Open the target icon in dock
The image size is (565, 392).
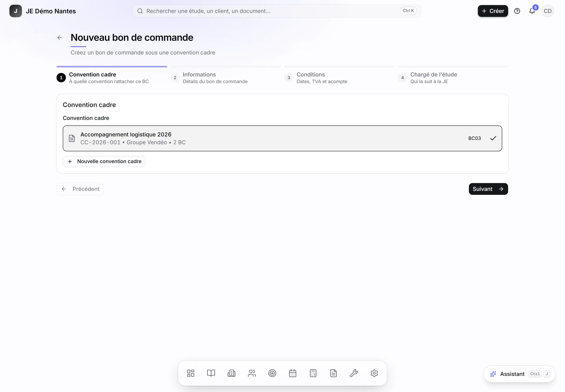(x=272, y=373)
